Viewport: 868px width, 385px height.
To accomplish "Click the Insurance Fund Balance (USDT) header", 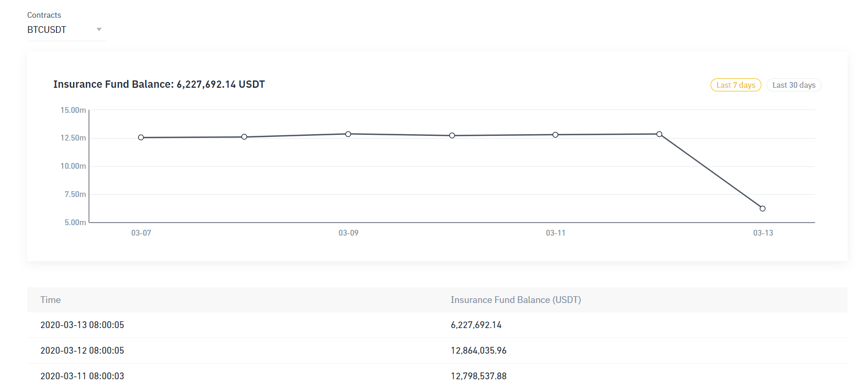I will [x=516, y=300].
